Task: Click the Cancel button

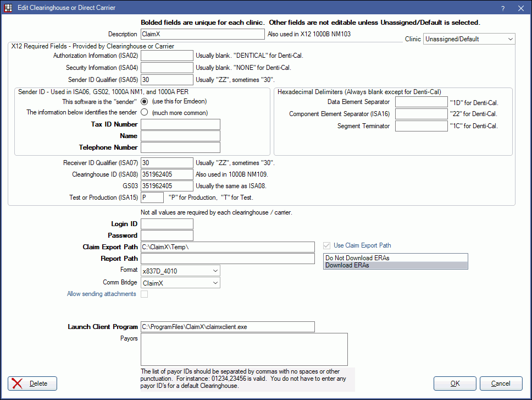Action: coord(501,383)
